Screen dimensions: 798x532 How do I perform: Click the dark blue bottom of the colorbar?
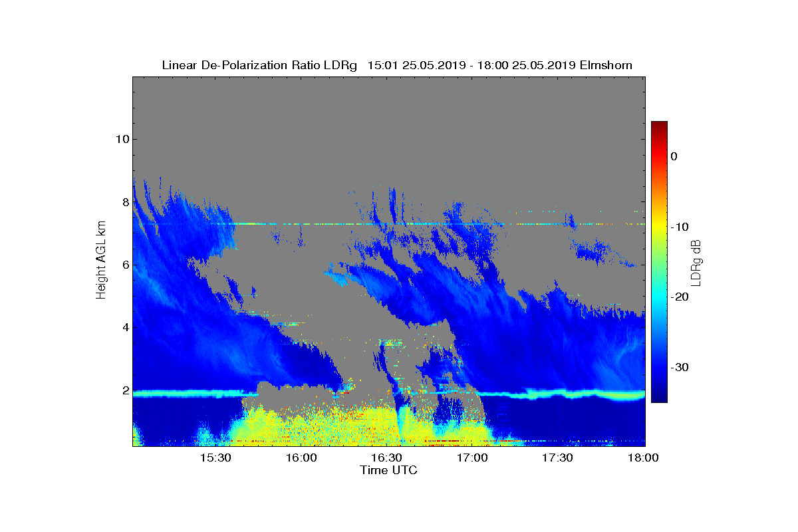pyautogui.click(x=659, y=397)
